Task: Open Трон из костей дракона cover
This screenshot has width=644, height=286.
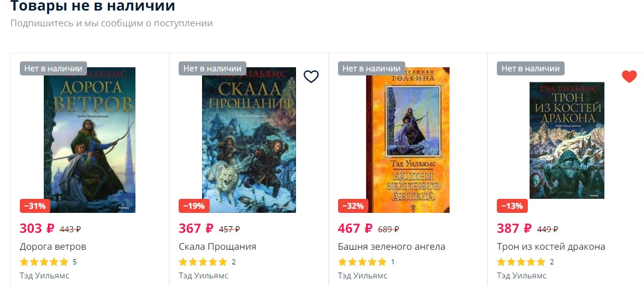Action: click(567, 140)
